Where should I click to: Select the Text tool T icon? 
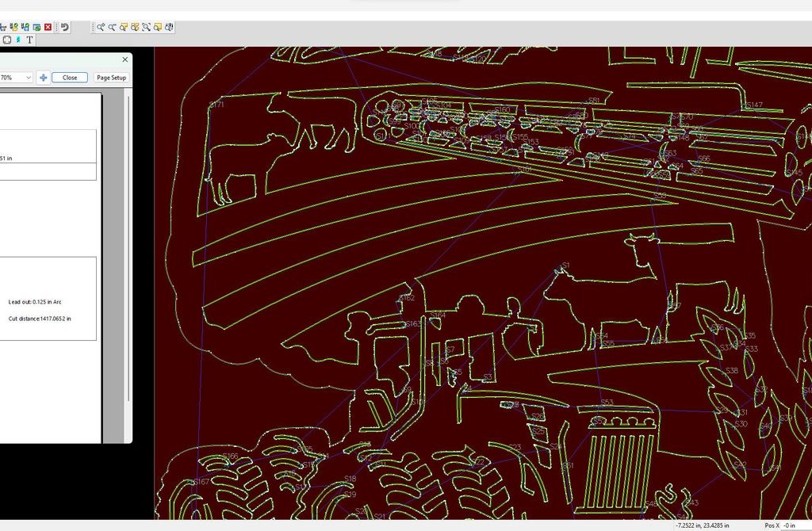click(x=30, y=40)
